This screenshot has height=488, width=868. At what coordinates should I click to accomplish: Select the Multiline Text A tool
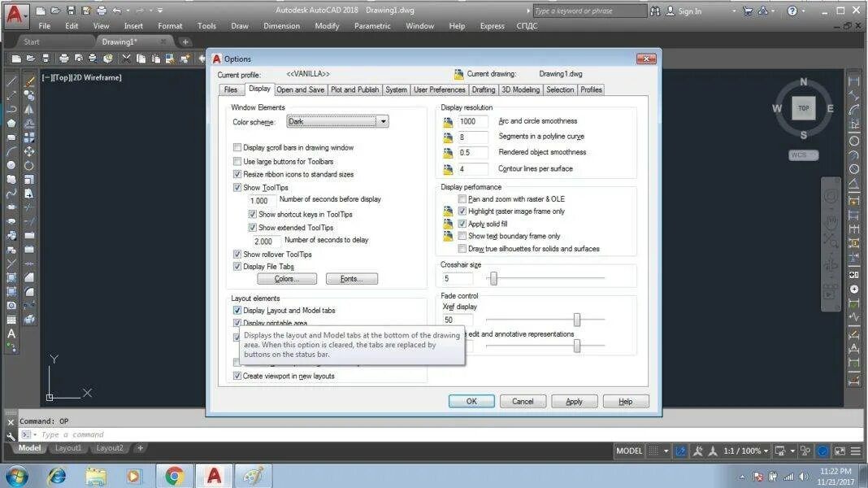coord(11,333)
